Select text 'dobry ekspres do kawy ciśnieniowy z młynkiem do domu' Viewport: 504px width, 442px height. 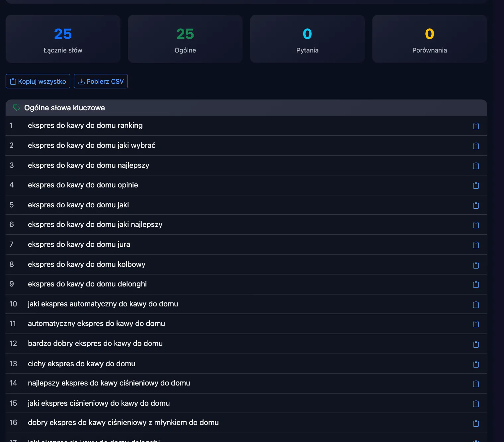[123, 423]
